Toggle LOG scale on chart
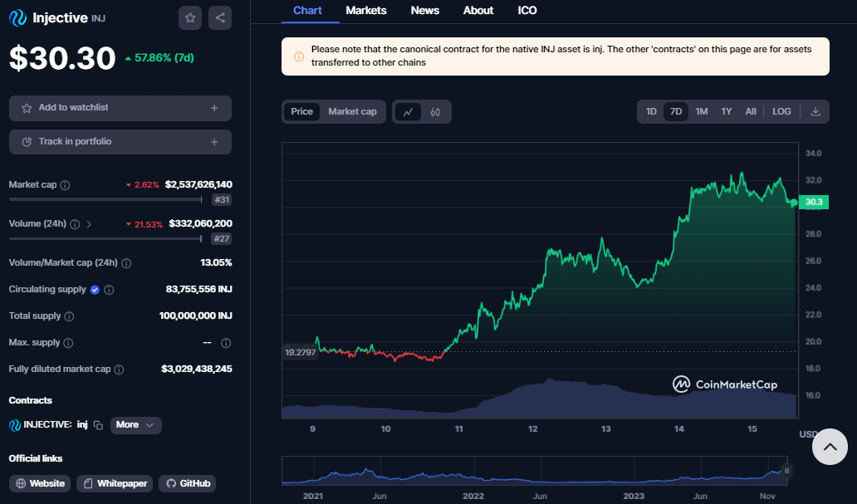Screen dimensions: 857x504 click(781, 111)
